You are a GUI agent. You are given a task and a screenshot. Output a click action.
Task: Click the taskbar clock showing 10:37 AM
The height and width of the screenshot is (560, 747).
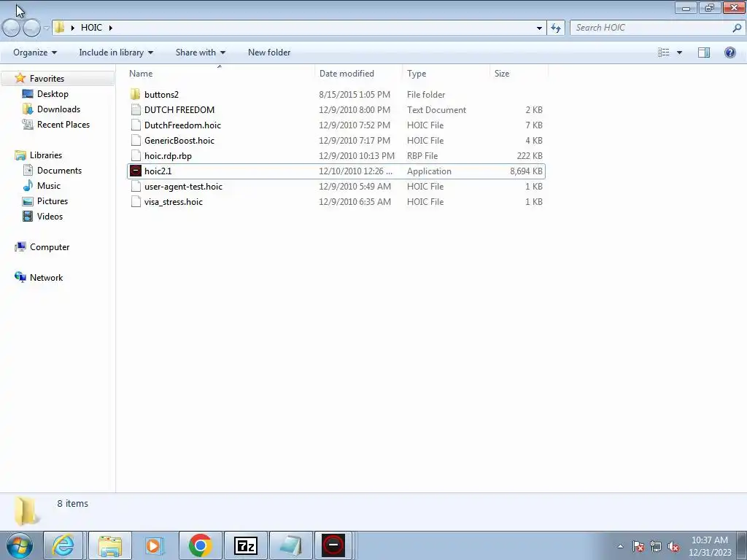(x=710, y=546)
